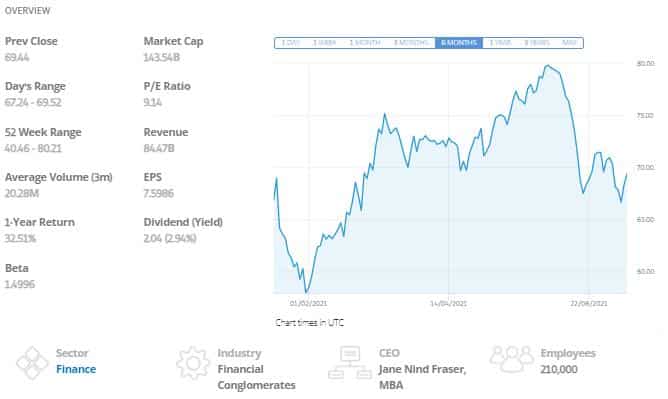Click the Prev Close value 69.44
Viewport: 668px width, 399px height.
[x=17, y=57]
